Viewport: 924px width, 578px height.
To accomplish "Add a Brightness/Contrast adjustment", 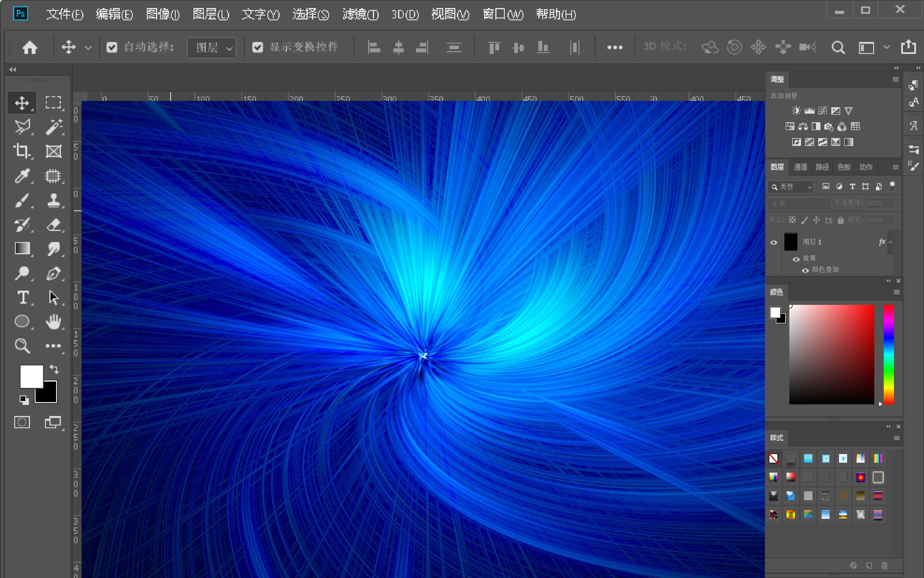I will [796, 111].
